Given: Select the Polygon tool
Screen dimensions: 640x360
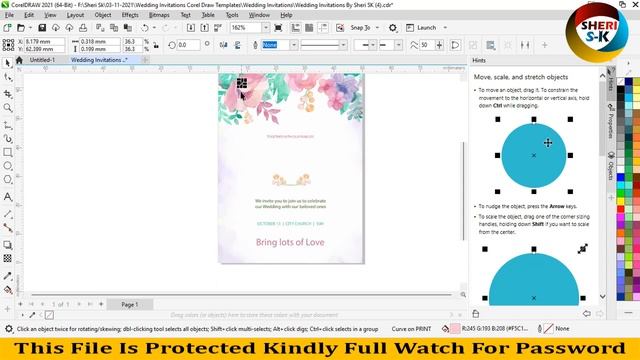Looking at the screenshot, I should click(7, 180).
